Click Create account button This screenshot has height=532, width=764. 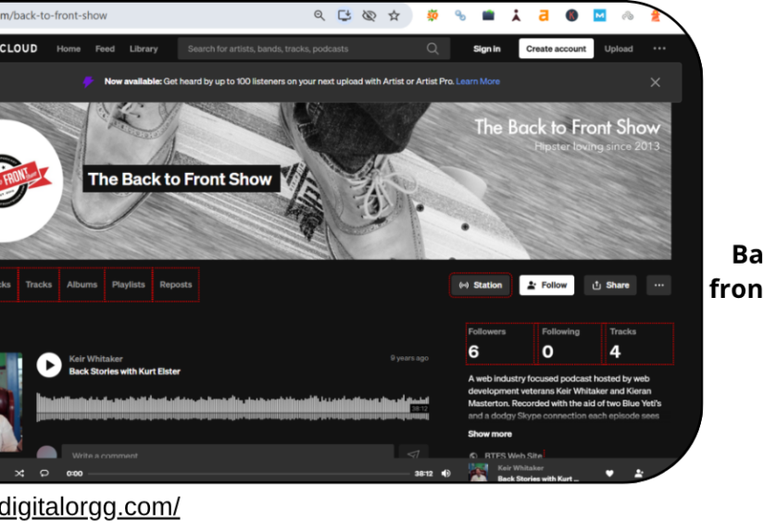[556, 49]
